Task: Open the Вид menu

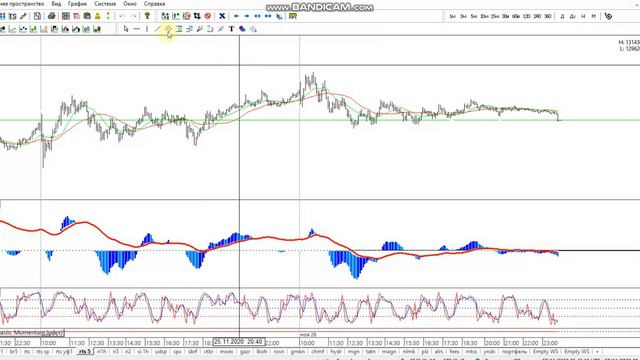Action: click(x=56, y=4)
